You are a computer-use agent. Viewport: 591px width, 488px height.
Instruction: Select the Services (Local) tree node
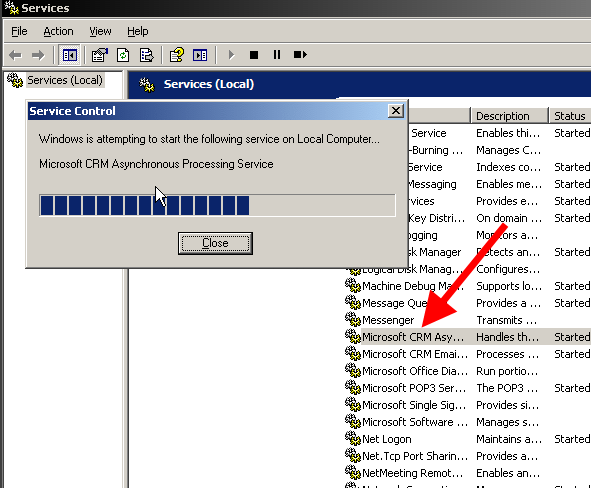pyautogui.click(x=64, y=80)
